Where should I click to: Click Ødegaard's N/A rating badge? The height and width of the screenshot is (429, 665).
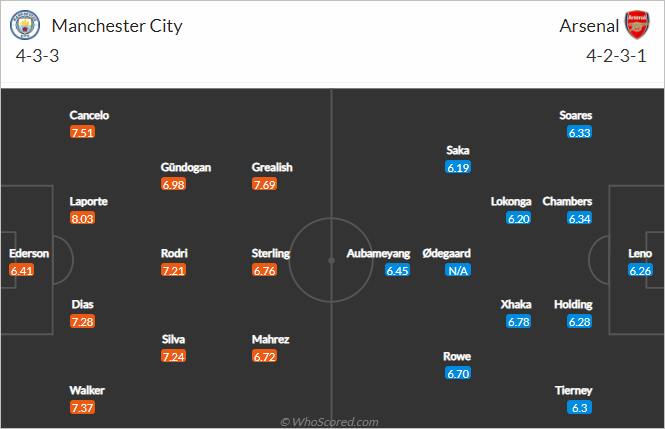click(459, 270)
